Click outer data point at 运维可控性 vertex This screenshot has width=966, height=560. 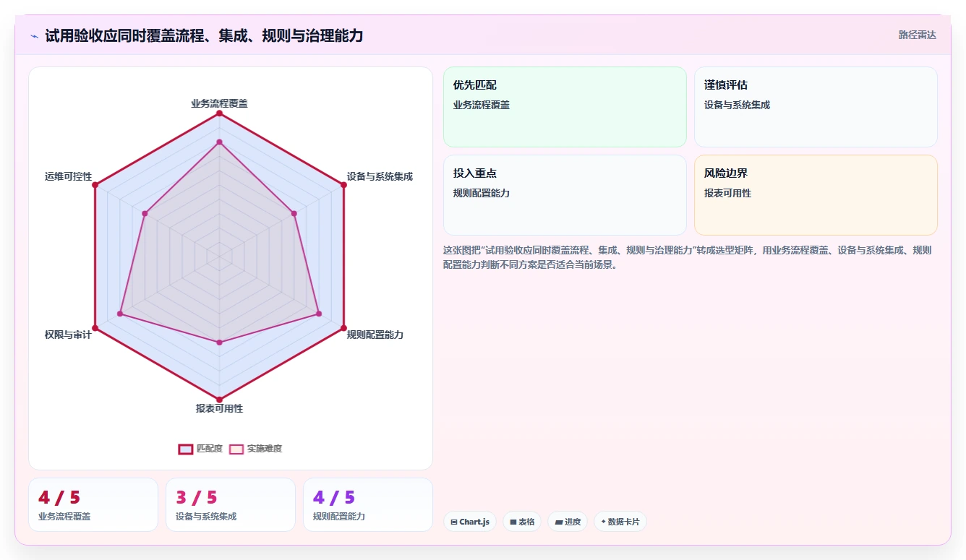point(95,185)
